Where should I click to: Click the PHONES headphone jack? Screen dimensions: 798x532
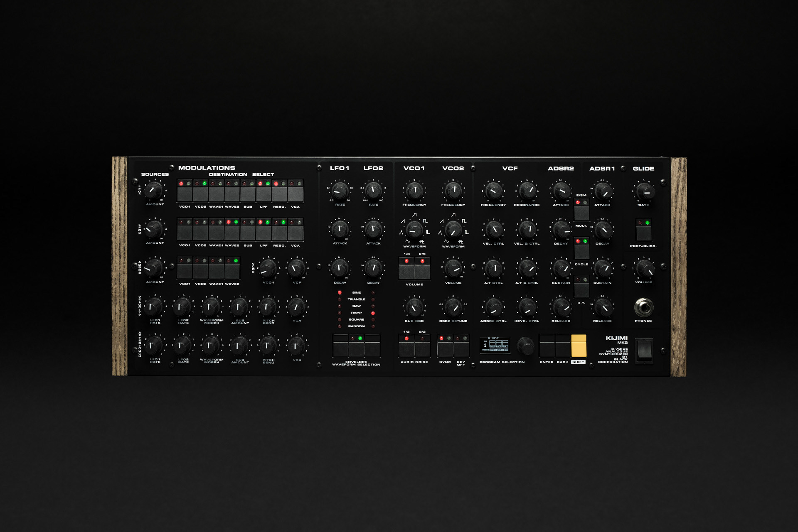pos(643,307)
